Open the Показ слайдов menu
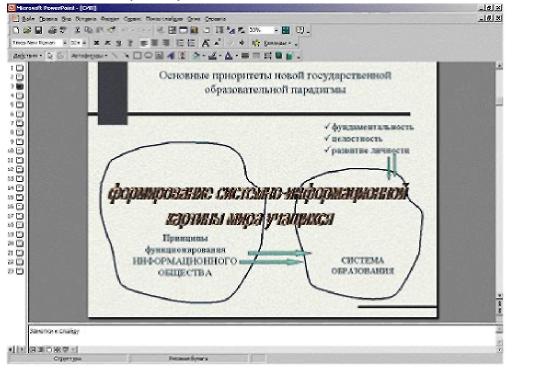 pos(165,19)
